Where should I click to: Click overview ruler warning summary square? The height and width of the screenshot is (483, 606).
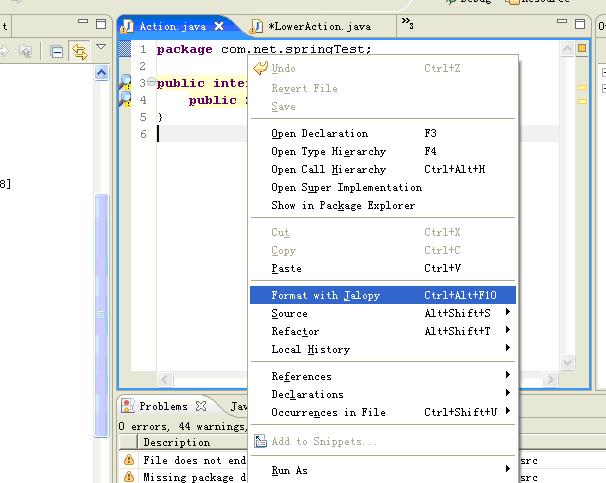[x=582, y=48]
